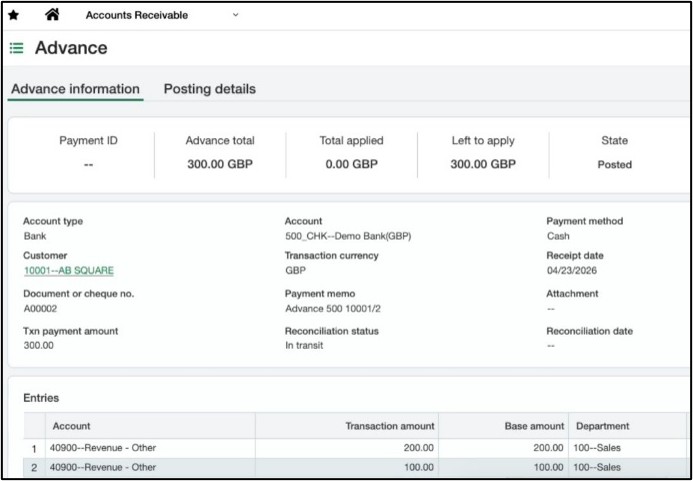Click the Receipt date 04/23/2026
Screen dimensions: 693x481
[x=572, y=271]
